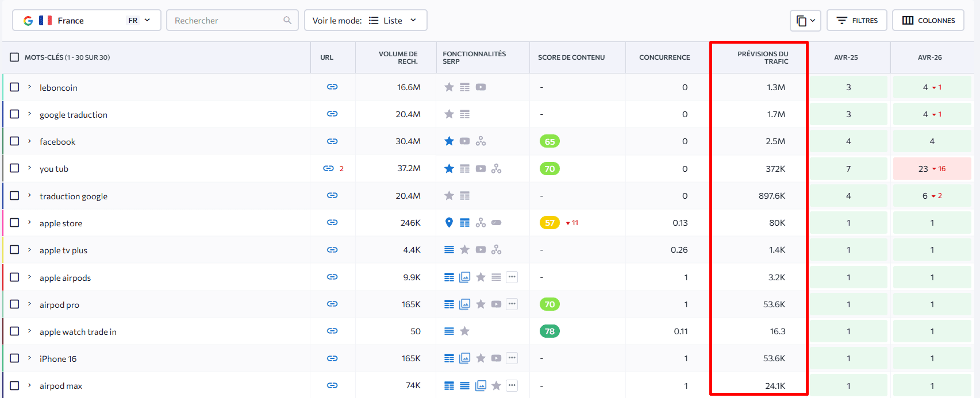Open URL link icon for airpod max row
Viewport: 980px width, 398px height.
(x=332, y=385)
